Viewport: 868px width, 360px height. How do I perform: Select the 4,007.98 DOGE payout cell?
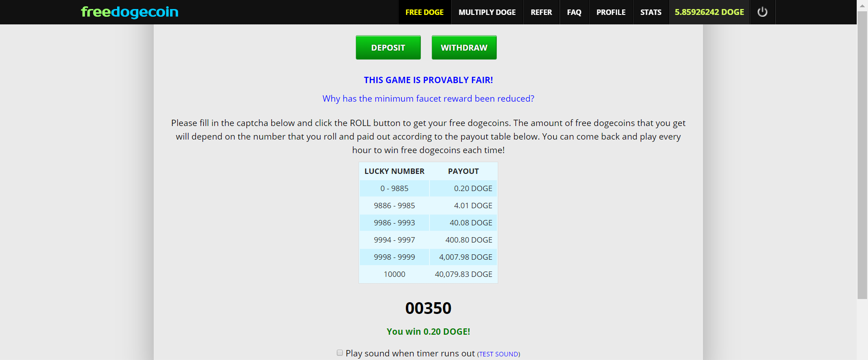tap(463, 257)
